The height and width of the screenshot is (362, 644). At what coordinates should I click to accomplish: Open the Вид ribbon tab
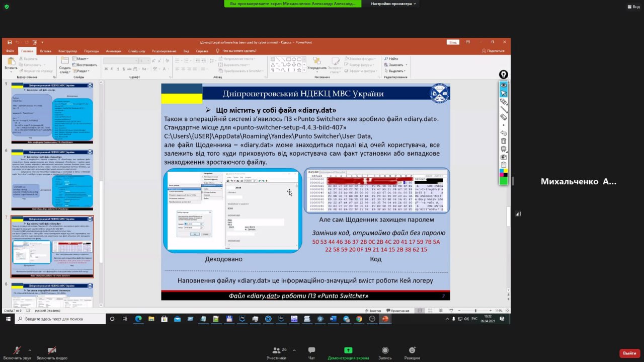click(186, 51)
